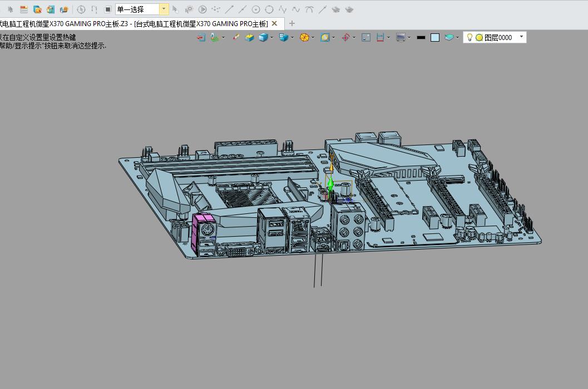Expand the red crosshair target dropdown
The image size is (588, 389).
(354, 37)
